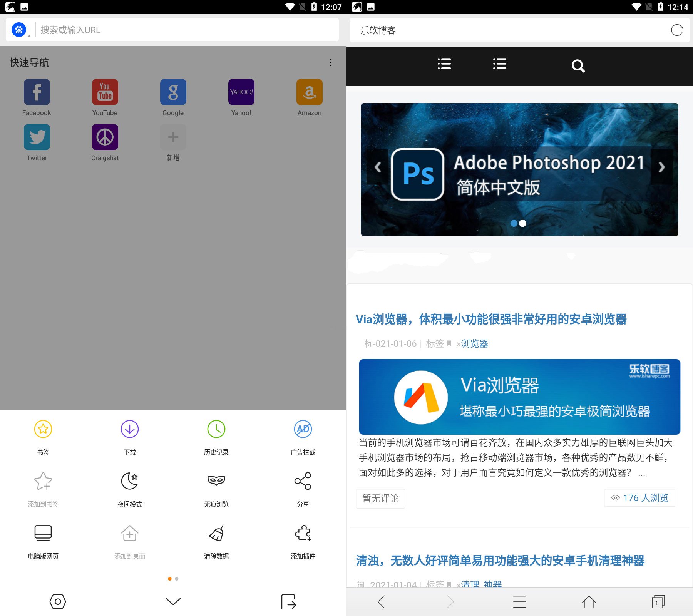Go back with the browser back arrow
Image resolution: width=693 pixels, height=616 pixels.
tap(381, 601)
